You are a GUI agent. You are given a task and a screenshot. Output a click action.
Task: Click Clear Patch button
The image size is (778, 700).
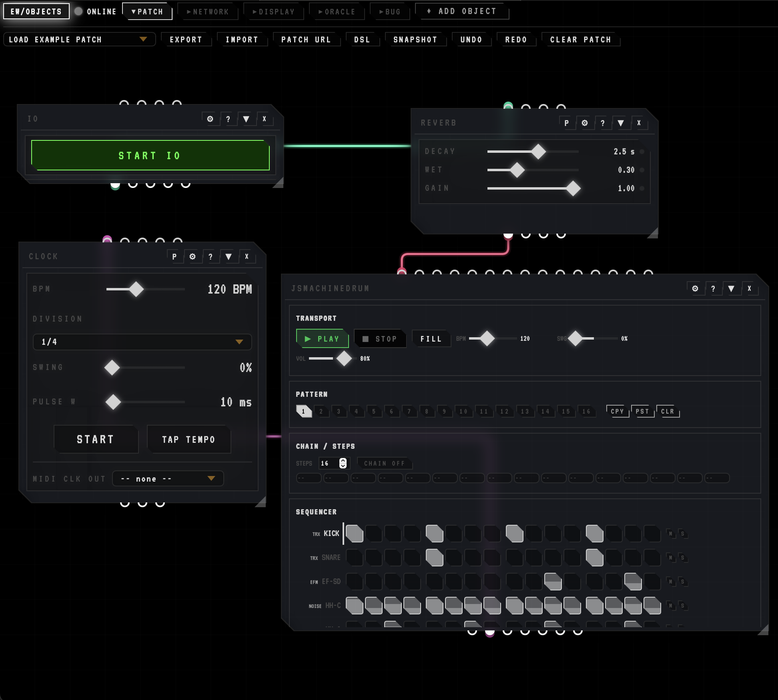[581, 40]
